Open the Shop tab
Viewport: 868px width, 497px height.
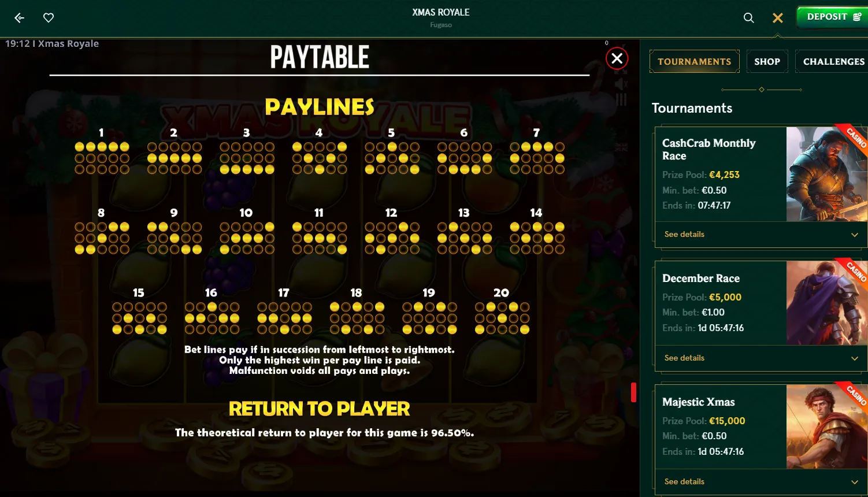[x=767, y=61]
